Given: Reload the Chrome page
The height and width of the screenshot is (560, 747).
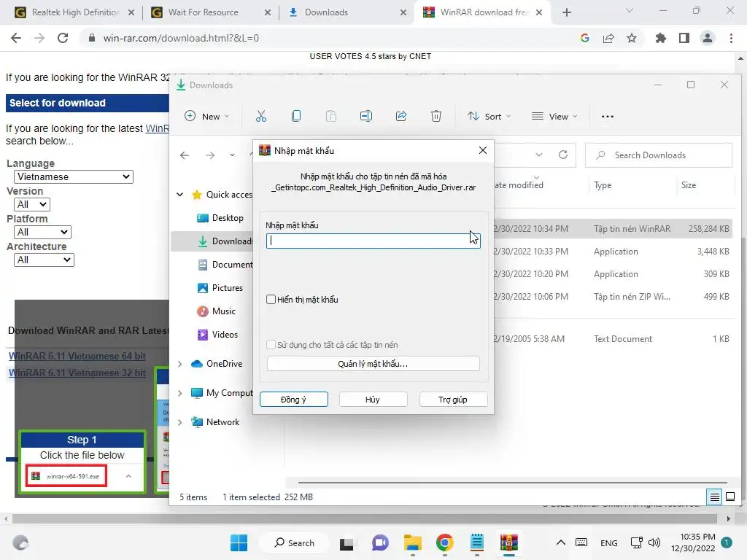Looking at the screenshot, I should 63,38.
